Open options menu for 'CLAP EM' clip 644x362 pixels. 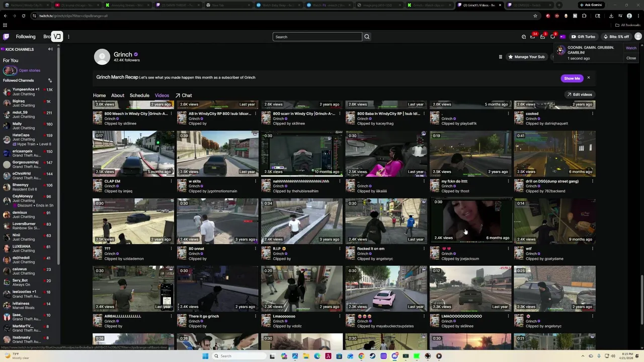pos(171,181)
